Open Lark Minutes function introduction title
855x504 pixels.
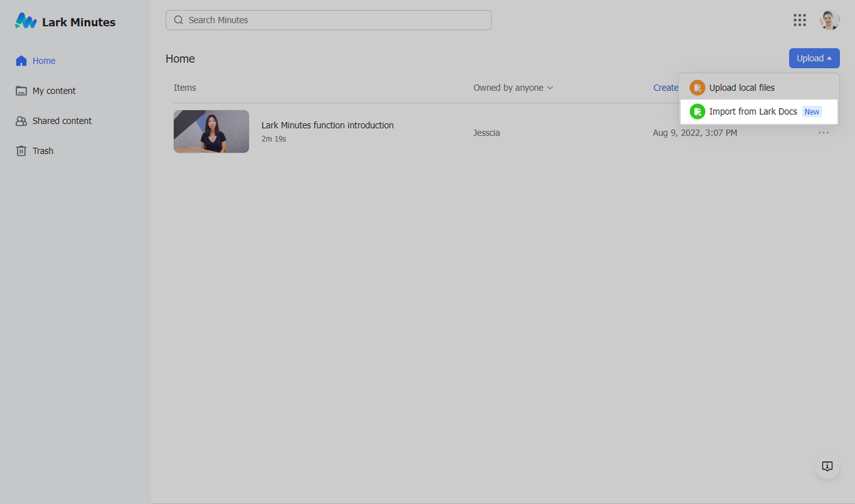pyautogui.click(x=327, y=125)
